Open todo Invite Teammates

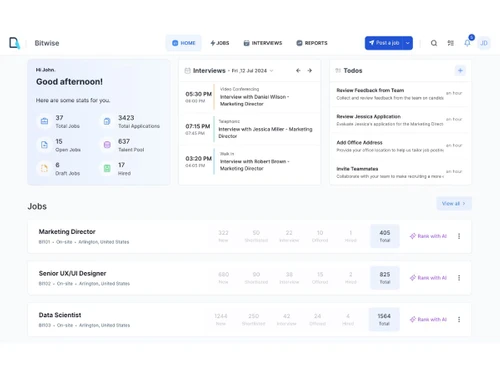click(x=400, y=172)
